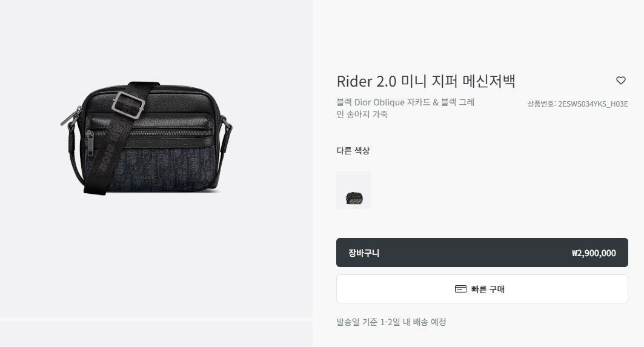Click the top zipper pull on the bag's left
644x347 pixels.
click(x=70, y=117)
